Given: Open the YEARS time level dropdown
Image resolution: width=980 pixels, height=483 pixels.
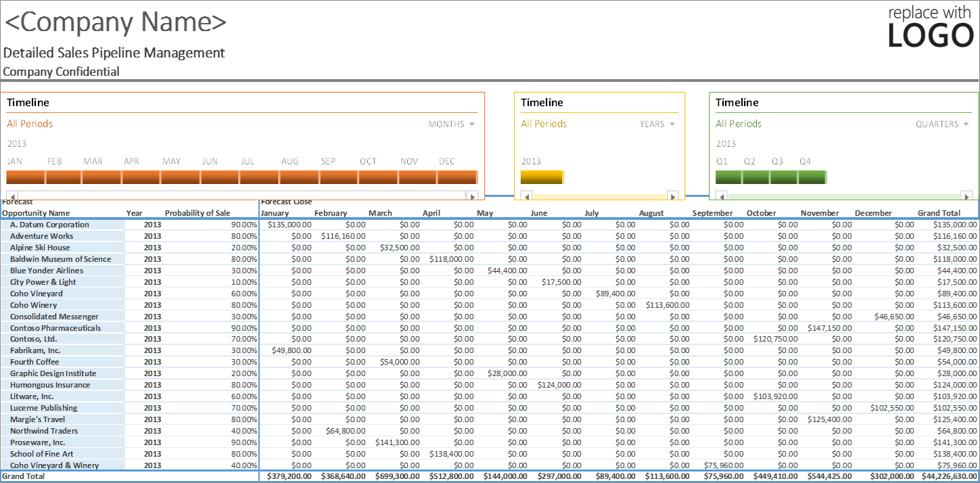Looking at the screenshot, I should 657,124.
